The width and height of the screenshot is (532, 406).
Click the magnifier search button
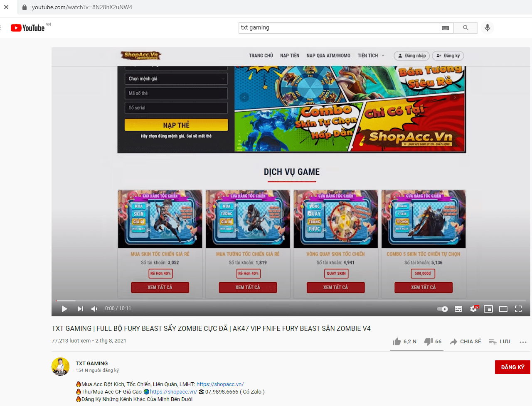(465, 28)
